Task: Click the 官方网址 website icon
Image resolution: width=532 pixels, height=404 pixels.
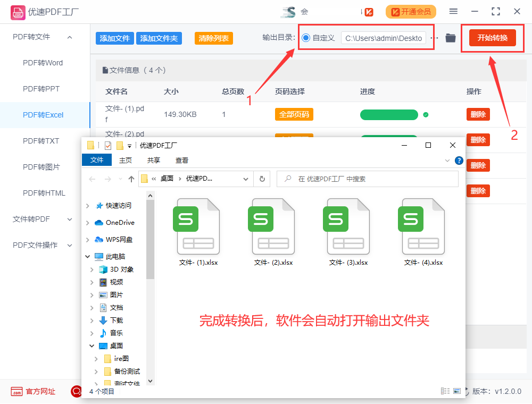Action: click(16, 391)
